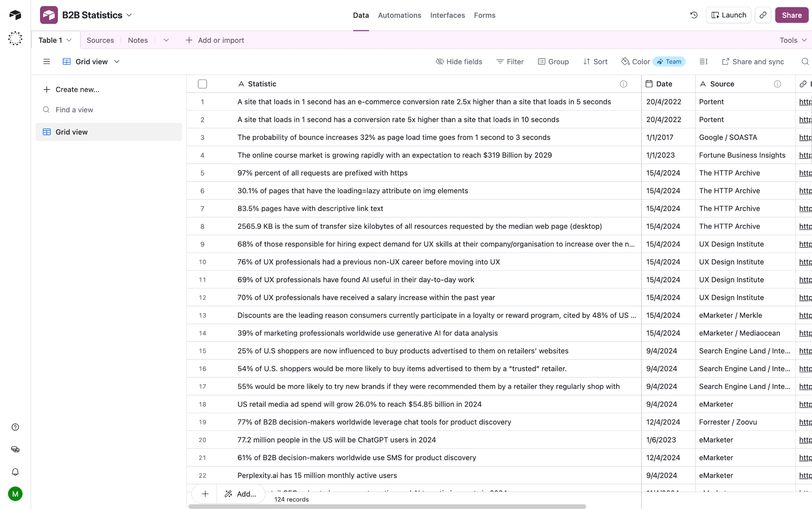Screen dimensions: 812x509
Task: Open the Airtable home logo icon
Action: 15,15
